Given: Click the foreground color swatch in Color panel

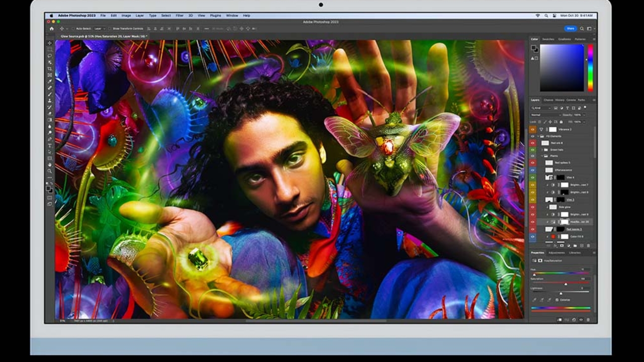Looking at the screenshot, I should point(533,48).
